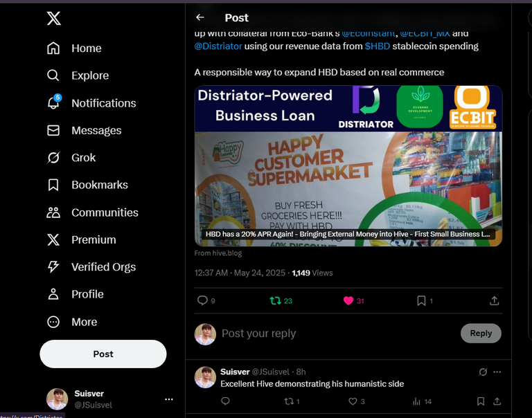Click the reply icon under Suisver's comment

(225, 401)
